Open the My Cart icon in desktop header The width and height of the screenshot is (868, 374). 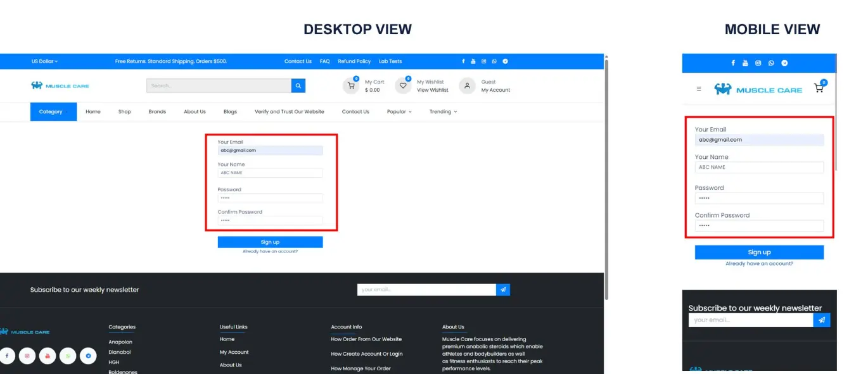351,86
